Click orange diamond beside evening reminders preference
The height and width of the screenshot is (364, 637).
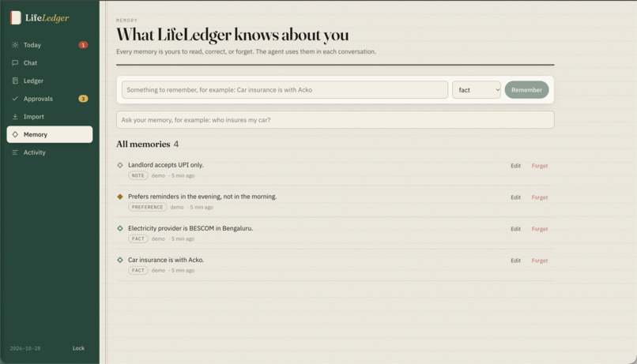[120, 197]
